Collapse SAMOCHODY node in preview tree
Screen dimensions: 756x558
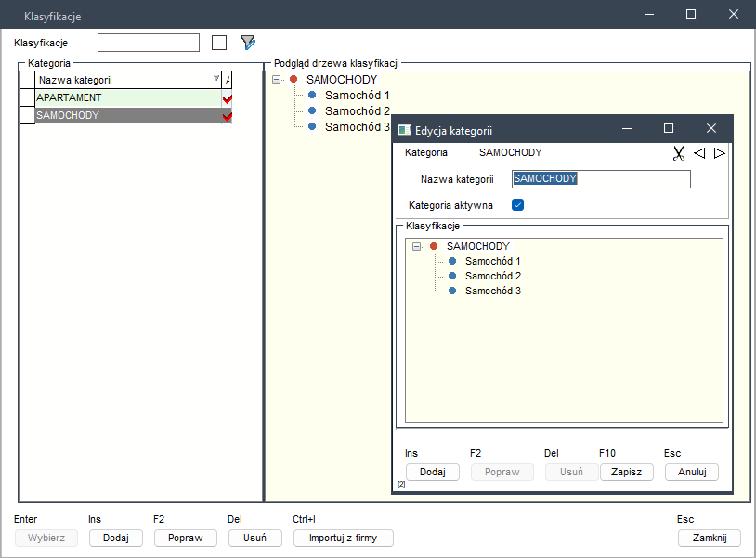tap(277, 80)
